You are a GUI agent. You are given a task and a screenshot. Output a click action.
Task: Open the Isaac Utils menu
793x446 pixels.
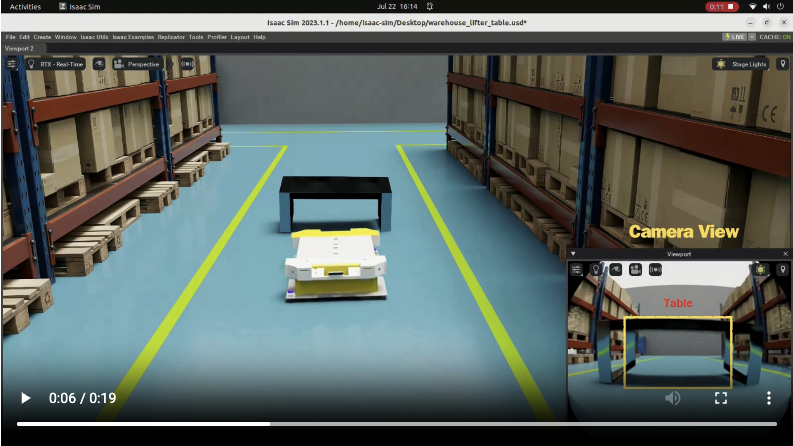95,37
